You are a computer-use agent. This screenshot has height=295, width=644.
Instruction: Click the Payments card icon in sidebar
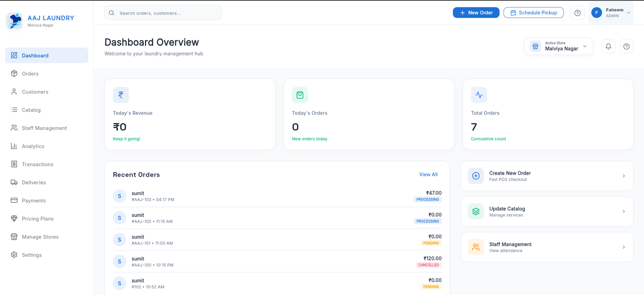pyautogui.click(x=14, y=200)
